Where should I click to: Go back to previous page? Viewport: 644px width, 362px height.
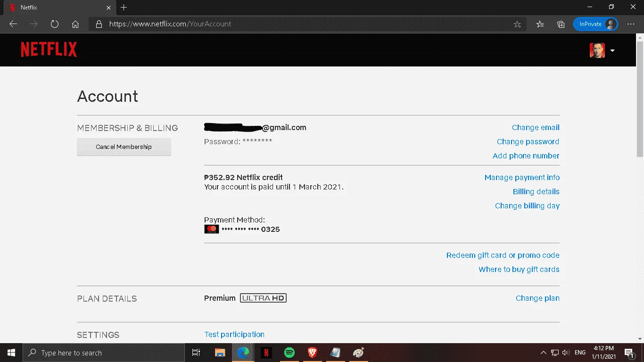pos(13,24)
